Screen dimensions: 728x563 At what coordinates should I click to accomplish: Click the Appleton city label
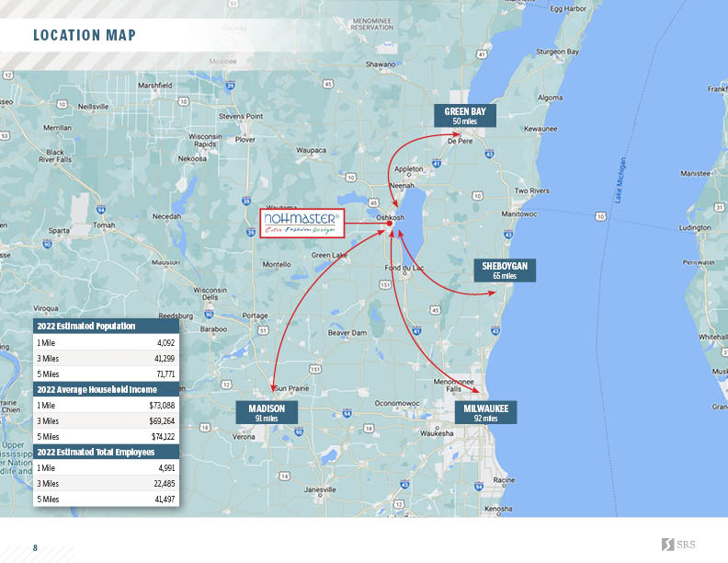coord(409,168)
